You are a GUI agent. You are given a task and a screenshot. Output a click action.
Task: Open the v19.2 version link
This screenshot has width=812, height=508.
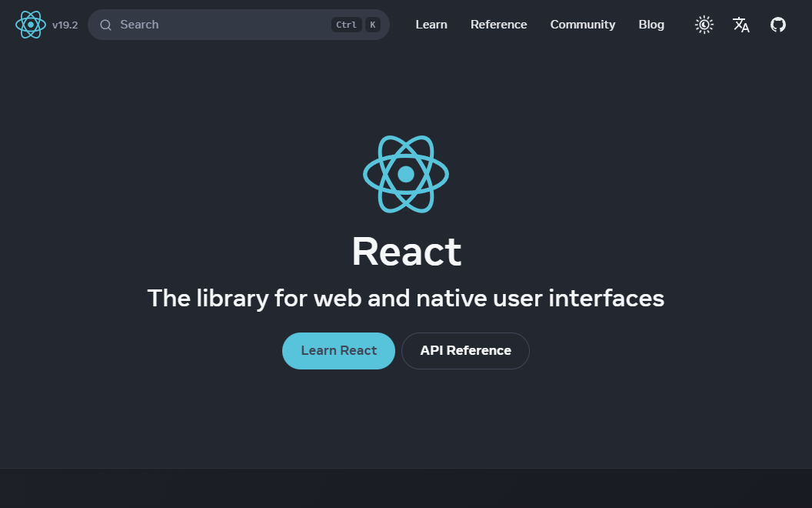pos(65,25)
